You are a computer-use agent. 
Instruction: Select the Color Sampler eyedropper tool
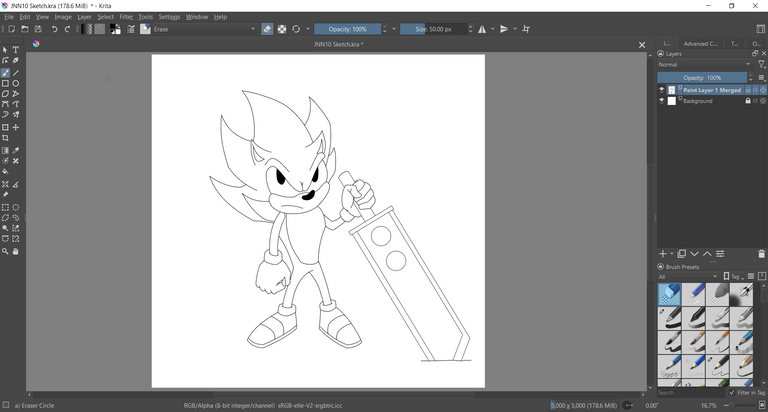click(x=16, y=150)
